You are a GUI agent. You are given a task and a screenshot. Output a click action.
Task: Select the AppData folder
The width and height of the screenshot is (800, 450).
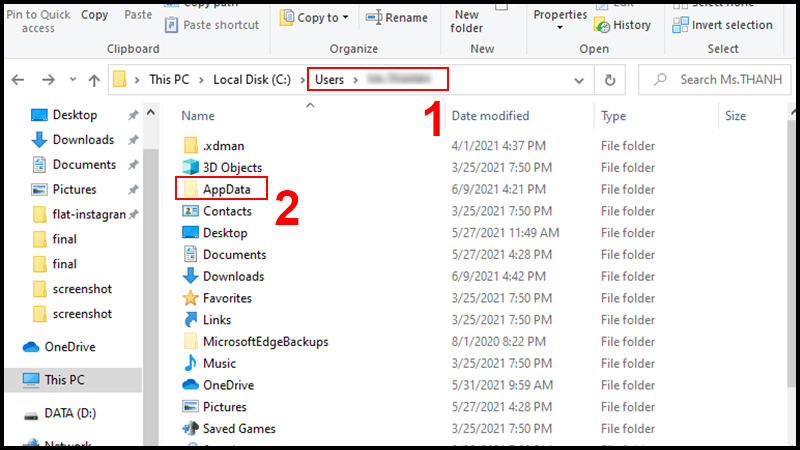pos(217,189)
